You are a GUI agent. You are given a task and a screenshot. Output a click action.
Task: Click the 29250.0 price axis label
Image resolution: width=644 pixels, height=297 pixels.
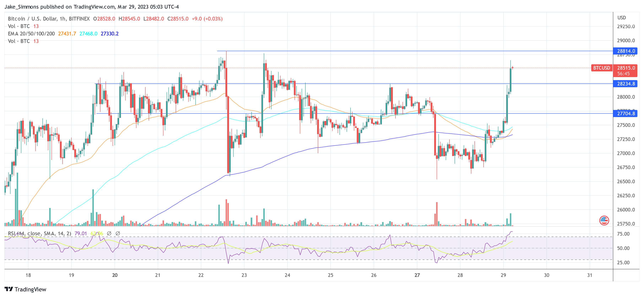[x=626, y=26]
